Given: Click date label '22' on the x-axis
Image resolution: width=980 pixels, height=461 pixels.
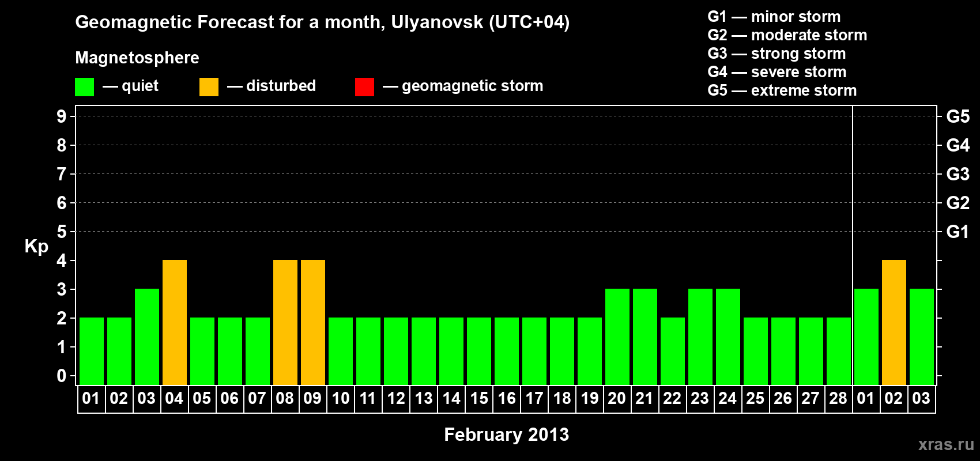Looking at the screenshot, I should coord(672,399).
